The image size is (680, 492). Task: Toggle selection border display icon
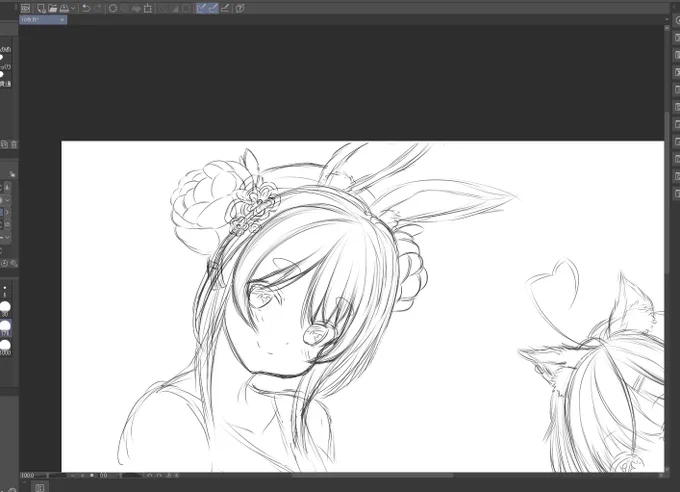coord(186,8)
